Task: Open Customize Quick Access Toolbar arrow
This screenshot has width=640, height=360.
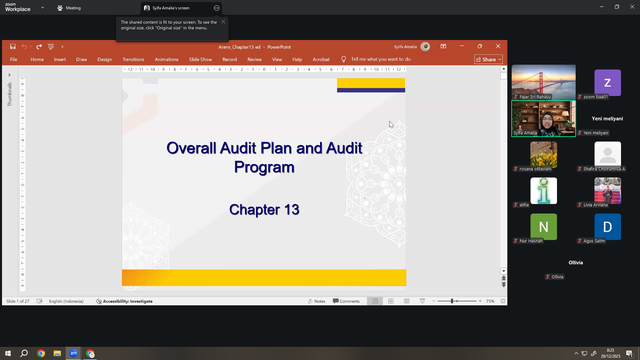Action: [62, 47]
